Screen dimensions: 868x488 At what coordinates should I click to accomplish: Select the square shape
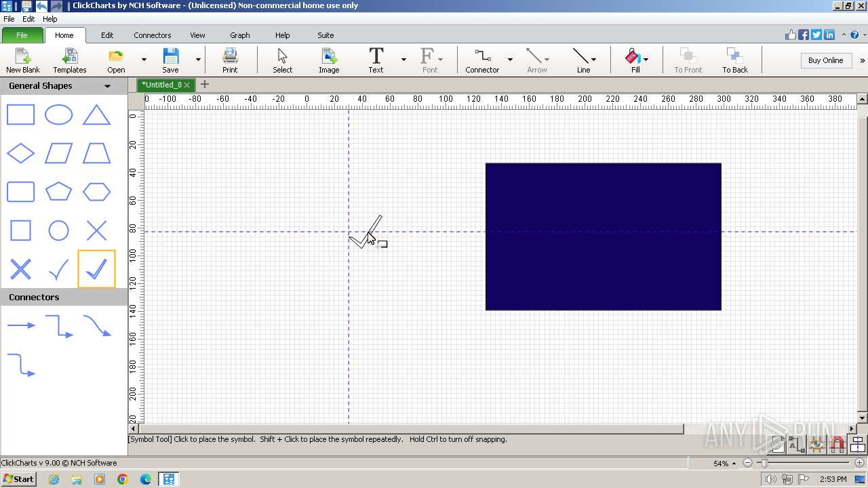[x=20, y=230]
